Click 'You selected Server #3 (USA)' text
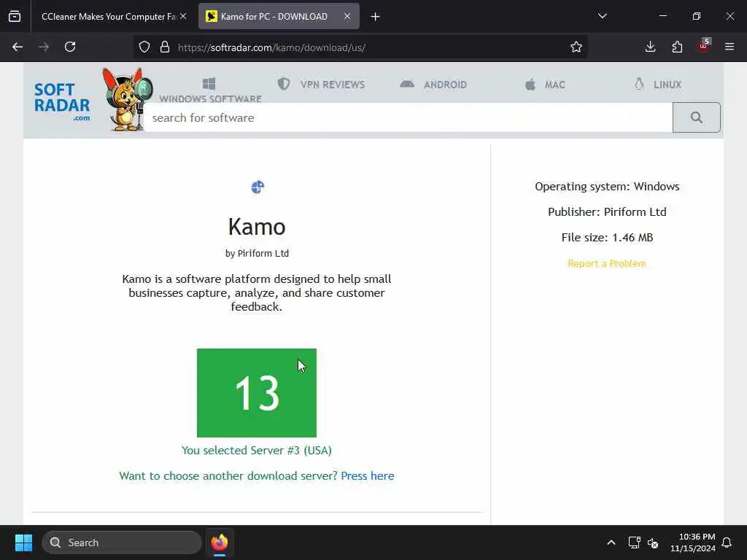Screen dimensions: 747x560 (257, 451)
